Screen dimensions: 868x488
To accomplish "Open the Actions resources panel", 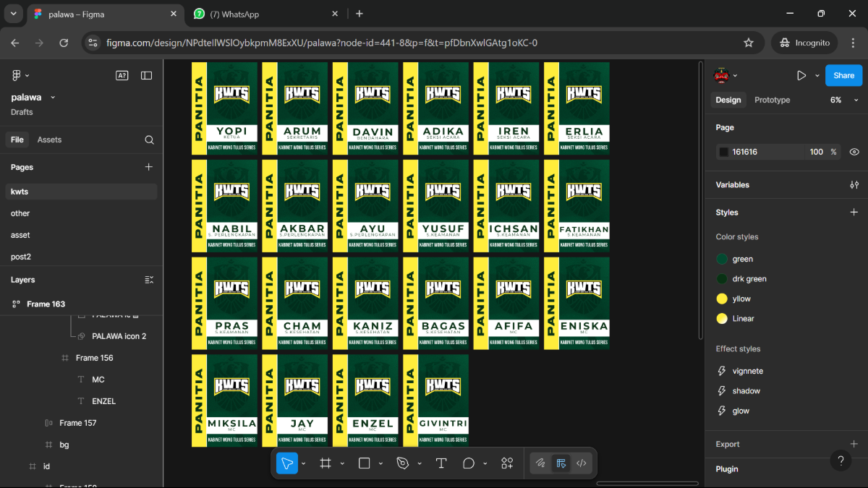I will [x=507, y=463].
